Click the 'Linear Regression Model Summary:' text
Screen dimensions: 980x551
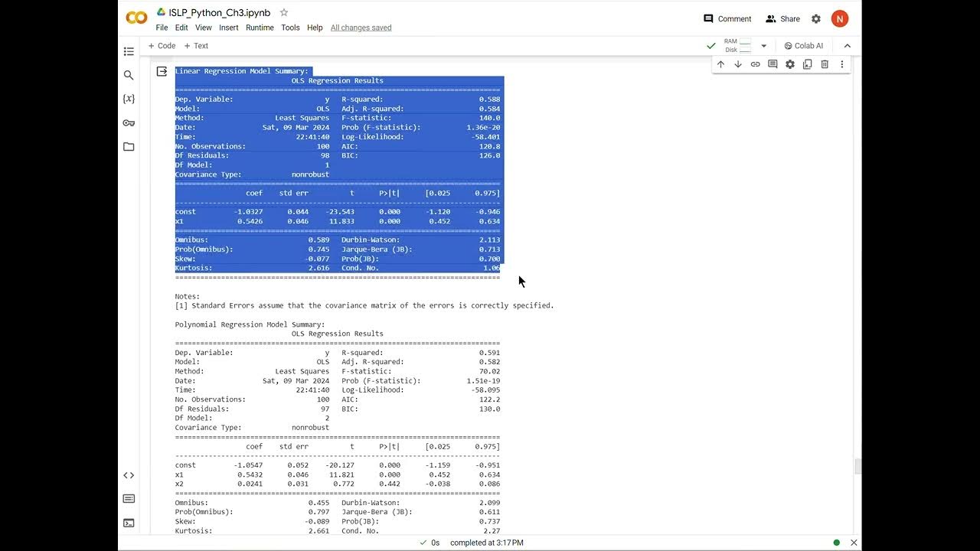click(242, 71)
